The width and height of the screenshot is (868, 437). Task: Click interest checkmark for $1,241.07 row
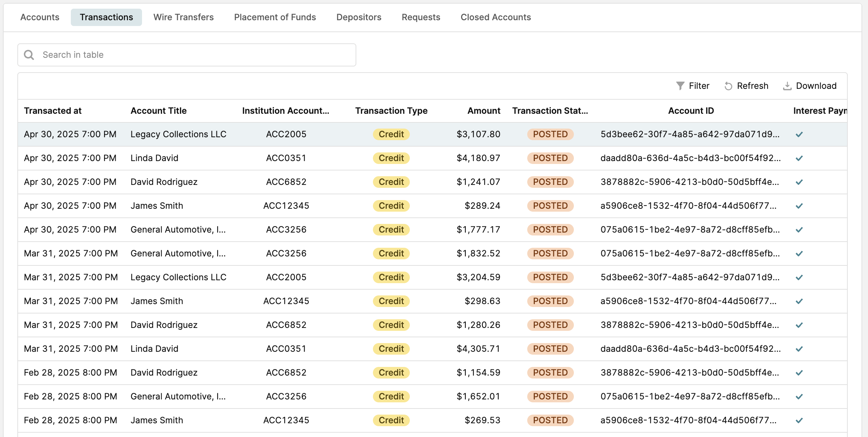coord(799,182)
